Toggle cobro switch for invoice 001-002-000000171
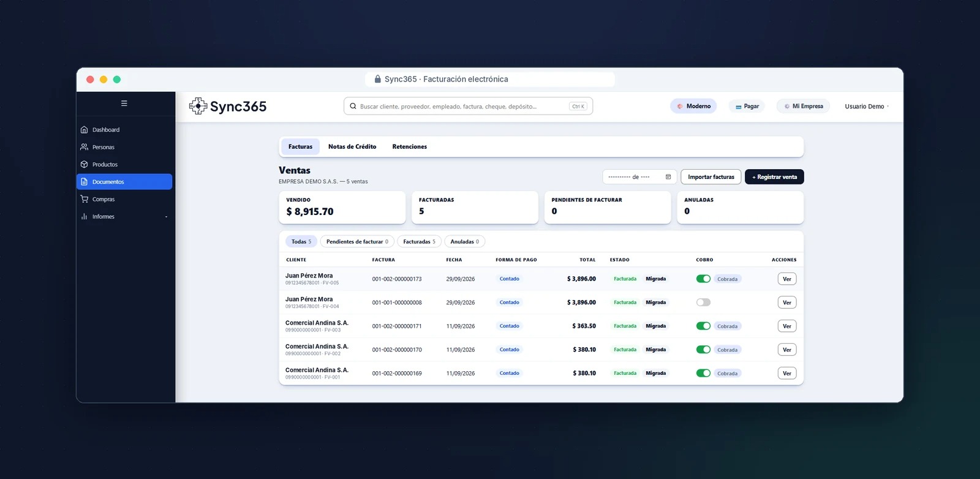The width and height of the screenshot is (980, 479). click(x=703, y=326)
